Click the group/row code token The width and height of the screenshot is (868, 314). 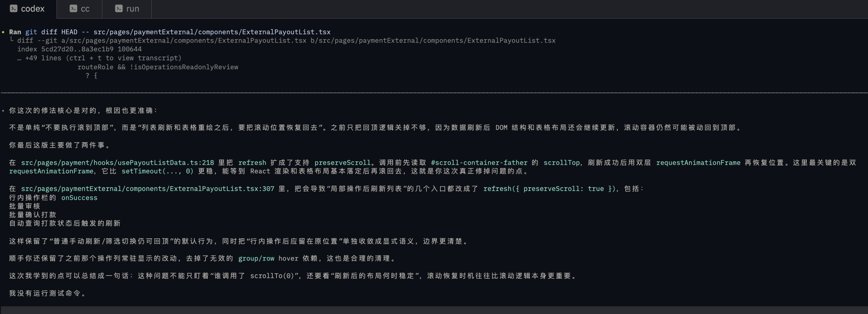coord(256,258)
